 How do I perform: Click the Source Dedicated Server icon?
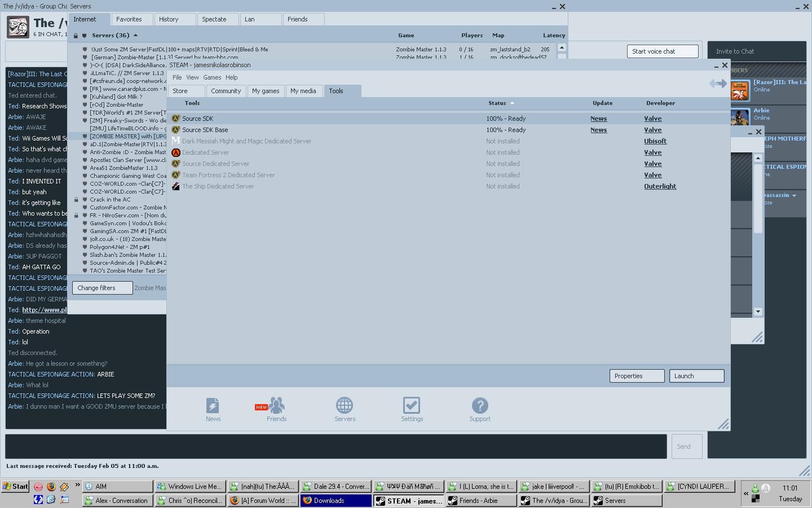point(176,164)
